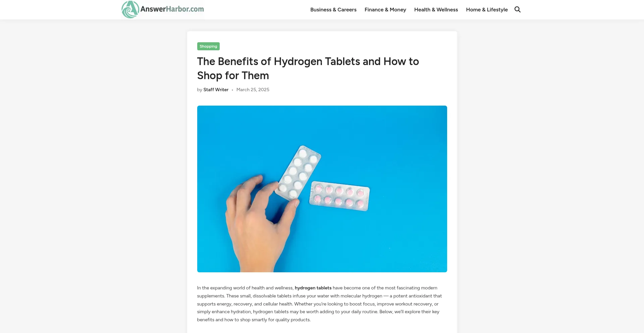Click the bold "hydrogen tablets" text
644x333 pixels.
coord(313,288)
